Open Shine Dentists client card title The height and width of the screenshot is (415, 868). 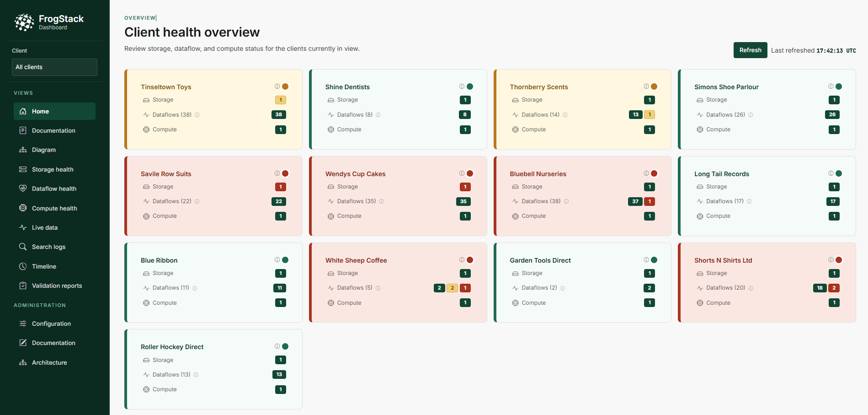[x=347, y=87]
